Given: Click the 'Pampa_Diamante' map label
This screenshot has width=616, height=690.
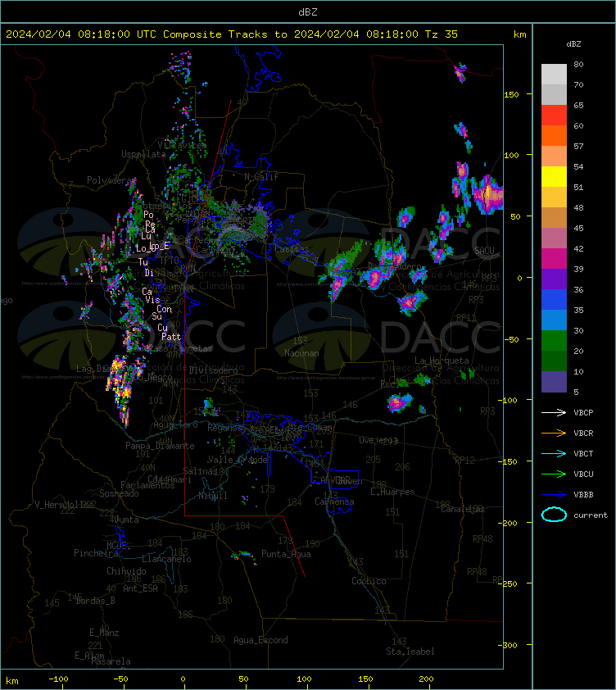Looking at the screenshot, I should [160, 446].
